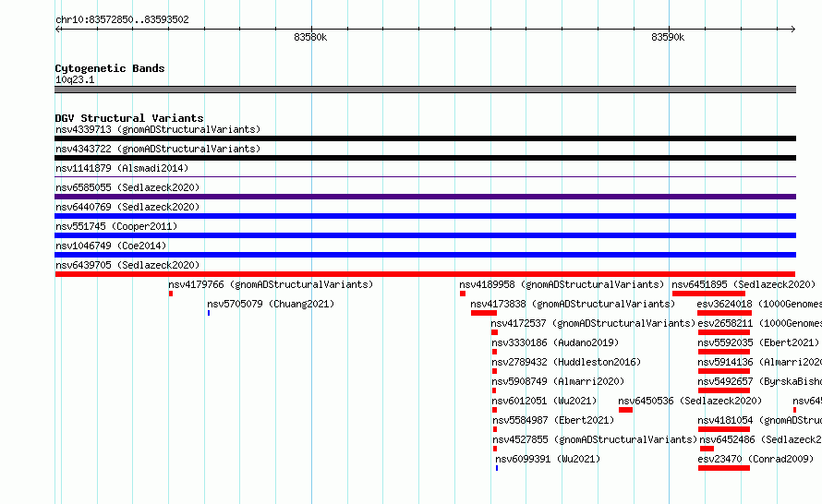Open nsv4179766 gnomAD variant label
The image size is (822, 504).
(271, 284)
